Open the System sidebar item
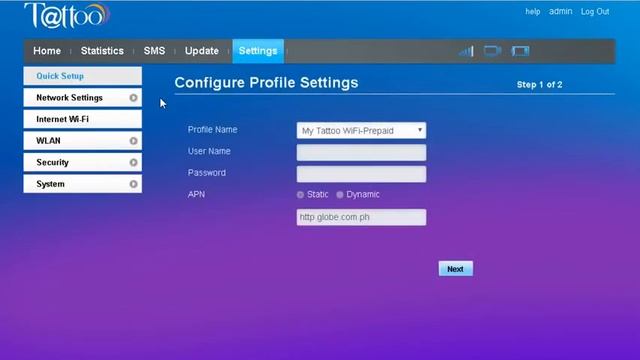 click(83, 184)
